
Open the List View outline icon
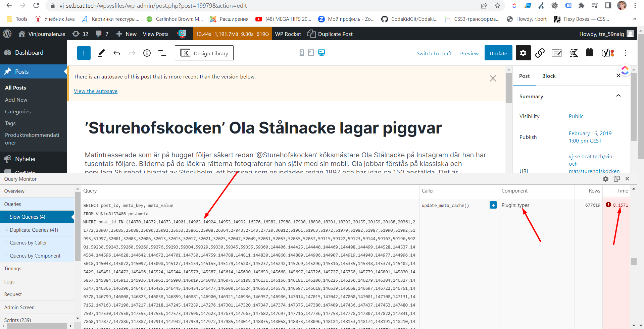162,53
